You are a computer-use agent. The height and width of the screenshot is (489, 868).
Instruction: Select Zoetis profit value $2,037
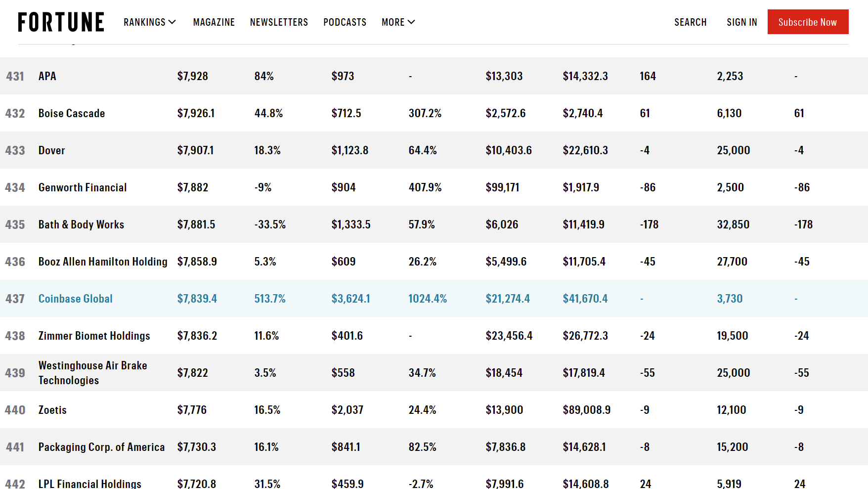point(347,410)
